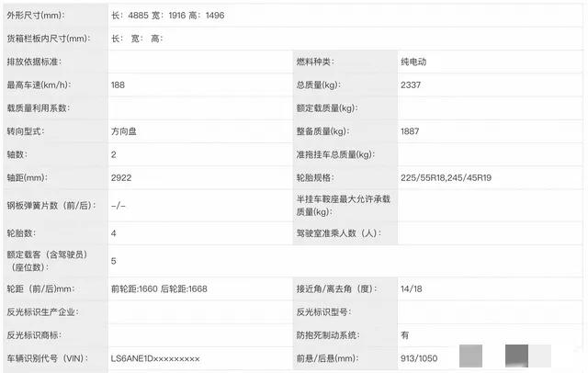Click the 燃料种类 label
The image size is (588, 373).
pyautogui.click(x=315, y=62)
